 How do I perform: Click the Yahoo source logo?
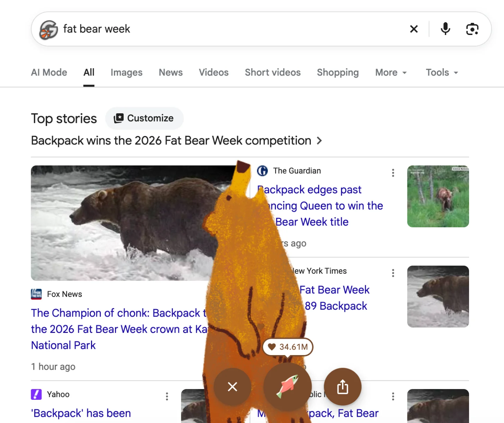[36, 394]
